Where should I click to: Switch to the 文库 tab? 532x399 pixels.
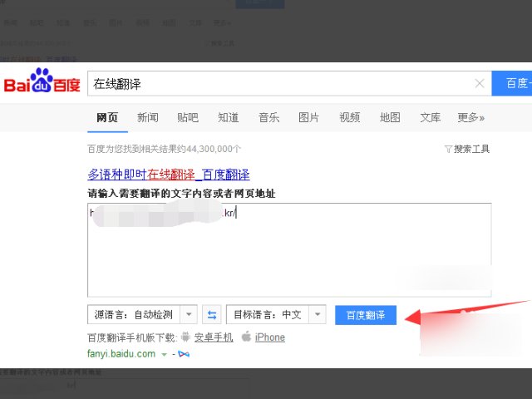431,118
